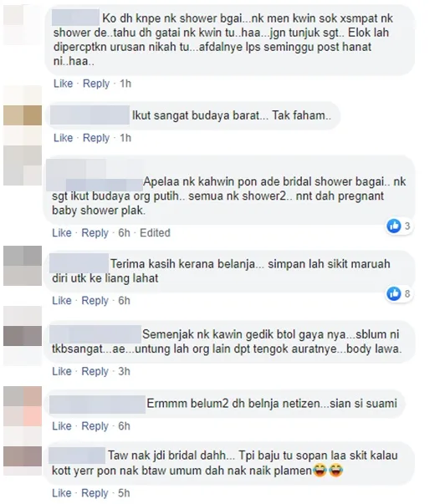This screenshot has width=445, height=504.
Task: Click the thumbs-up reaction icon showing 3 likes
Action: tap(393, 226)
